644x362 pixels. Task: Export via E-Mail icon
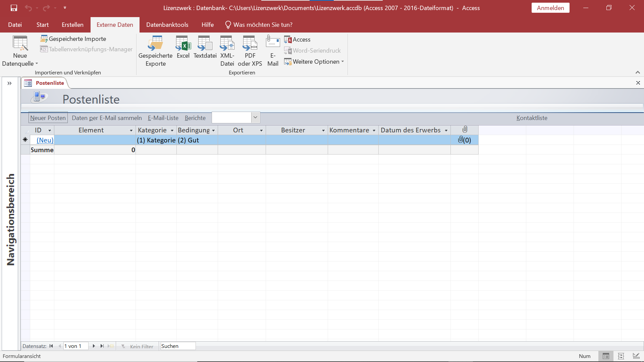(273, 51)
